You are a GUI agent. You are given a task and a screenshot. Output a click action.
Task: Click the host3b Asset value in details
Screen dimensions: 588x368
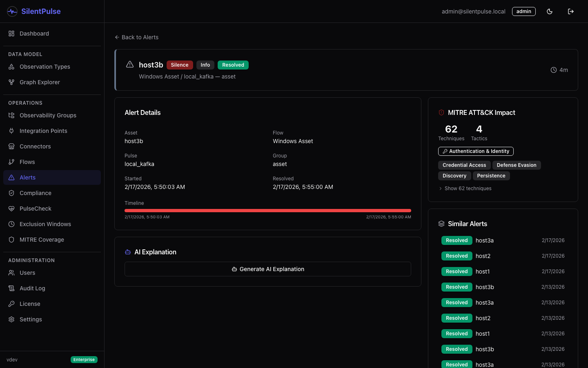coord(134,141)
